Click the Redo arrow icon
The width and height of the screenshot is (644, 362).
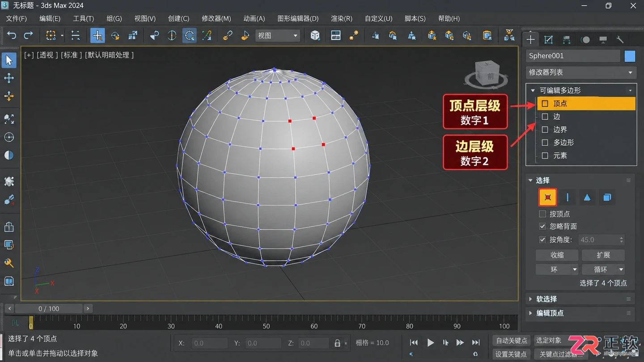pyautogui.click(x=28, y=35)
